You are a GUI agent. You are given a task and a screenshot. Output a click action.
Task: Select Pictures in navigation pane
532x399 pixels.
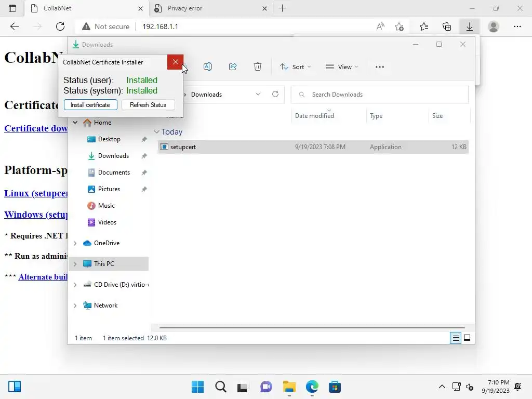[109, 189]
